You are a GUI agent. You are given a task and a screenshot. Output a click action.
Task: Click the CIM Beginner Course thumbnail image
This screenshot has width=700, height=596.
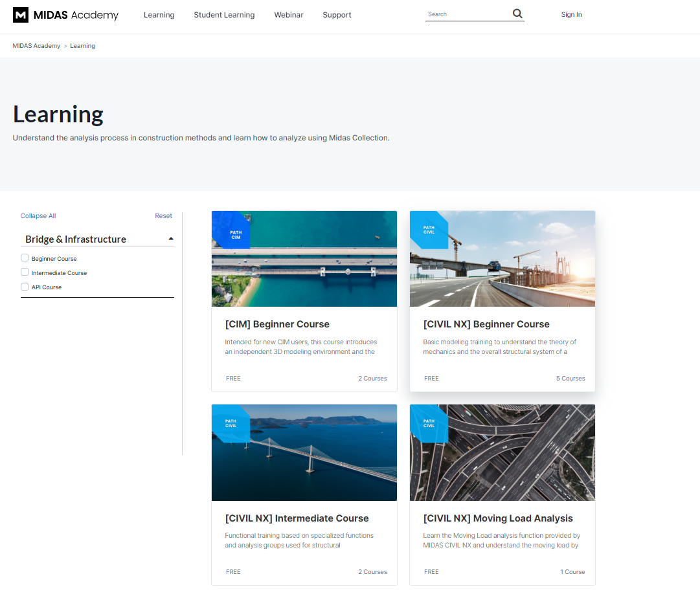pyautogui.click(x=304, y=259)
